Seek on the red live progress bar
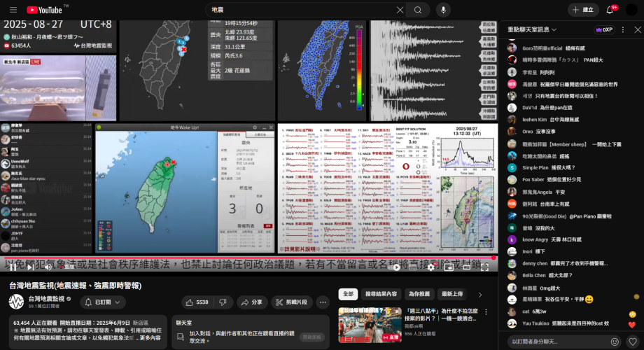The image size is (644, 350). point(249,258)
